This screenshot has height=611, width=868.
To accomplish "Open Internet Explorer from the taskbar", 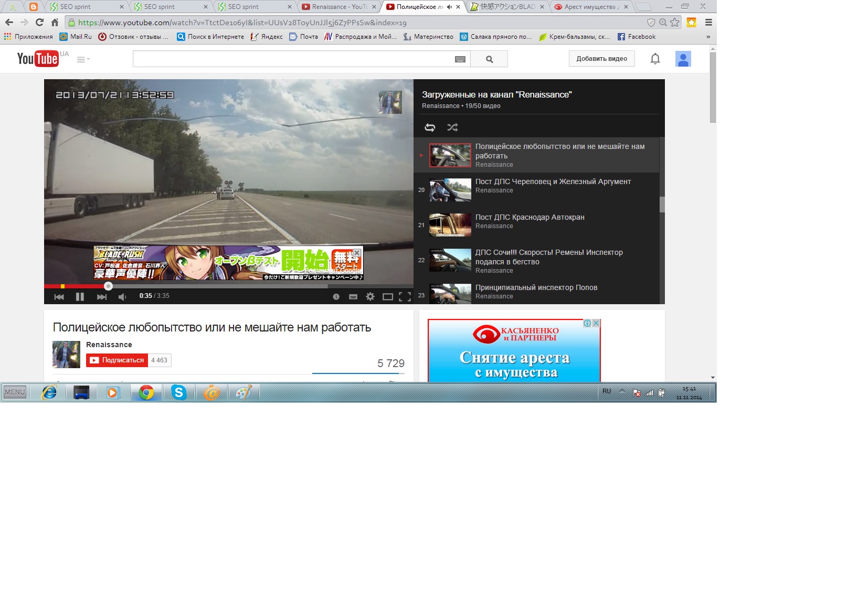I will [49, 392].
